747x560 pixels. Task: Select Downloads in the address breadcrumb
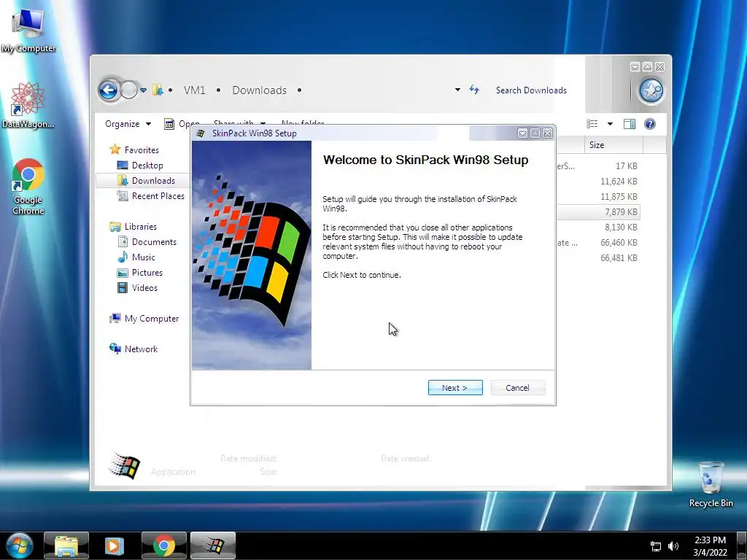click(259, 90)
